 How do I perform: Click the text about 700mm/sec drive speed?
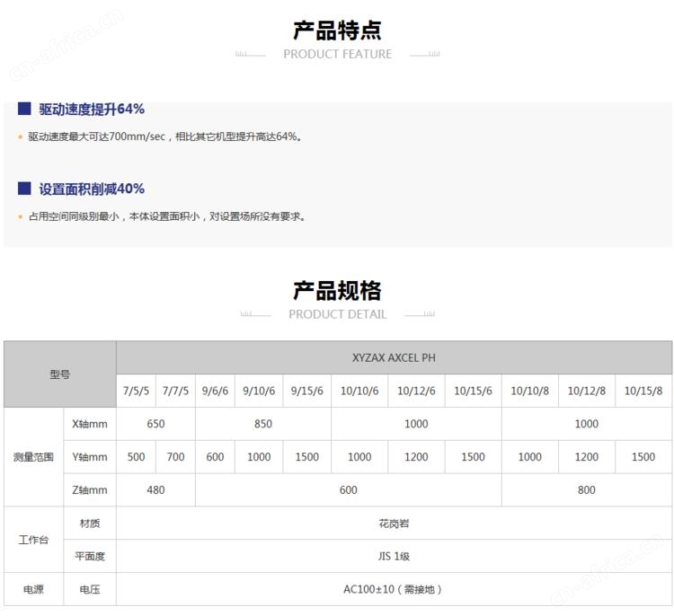(x=165, y=136)
